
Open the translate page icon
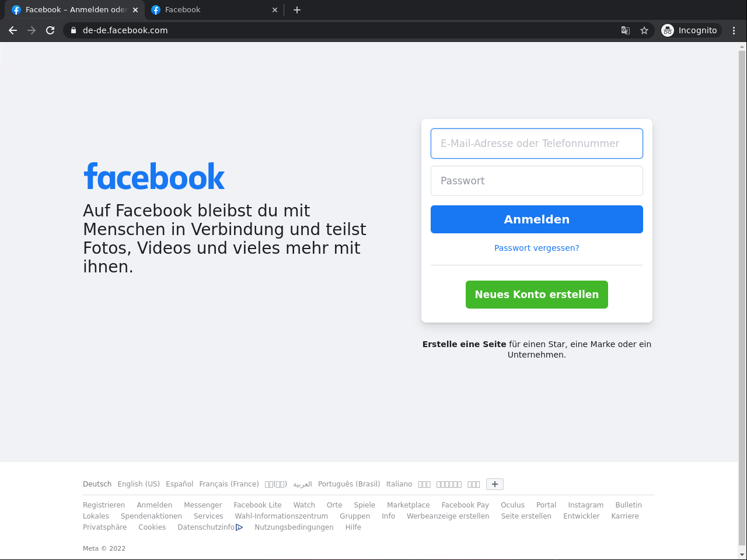click(x=626, y=30)
